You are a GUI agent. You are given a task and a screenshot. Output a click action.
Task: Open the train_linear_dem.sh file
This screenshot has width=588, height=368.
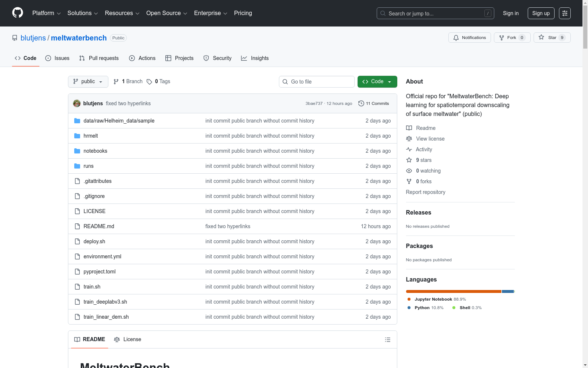click(106, 317)
